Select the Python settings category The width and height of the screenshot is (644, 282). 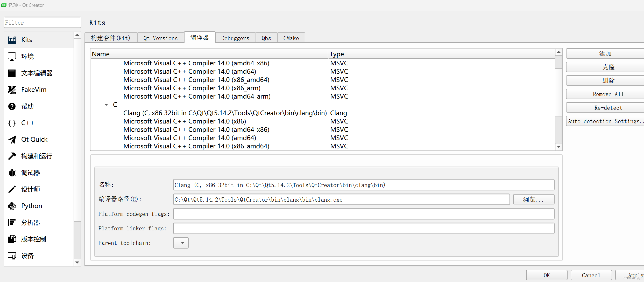coord(31,206)
